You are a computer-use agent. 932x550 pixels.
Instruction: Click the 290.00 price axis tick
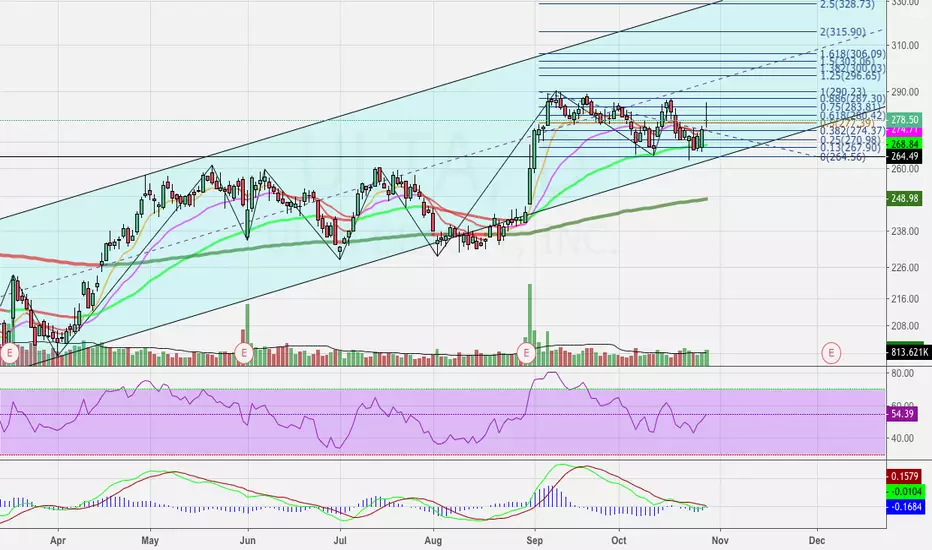904,92
